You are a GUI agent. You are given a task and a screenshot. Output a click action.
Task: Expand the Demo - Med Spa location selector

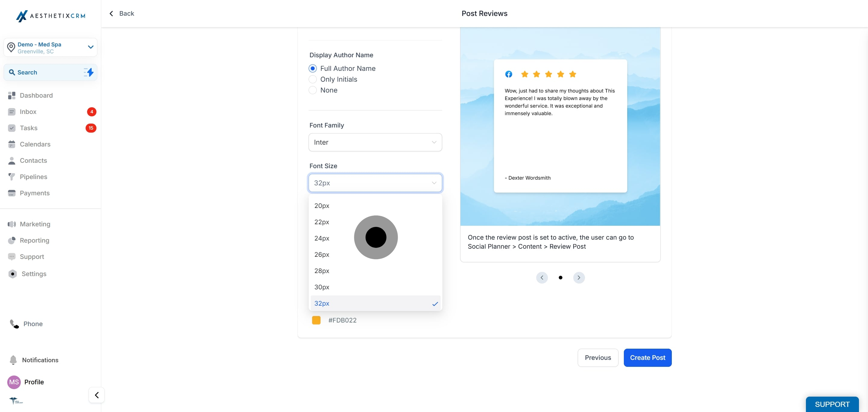point(51,48)
